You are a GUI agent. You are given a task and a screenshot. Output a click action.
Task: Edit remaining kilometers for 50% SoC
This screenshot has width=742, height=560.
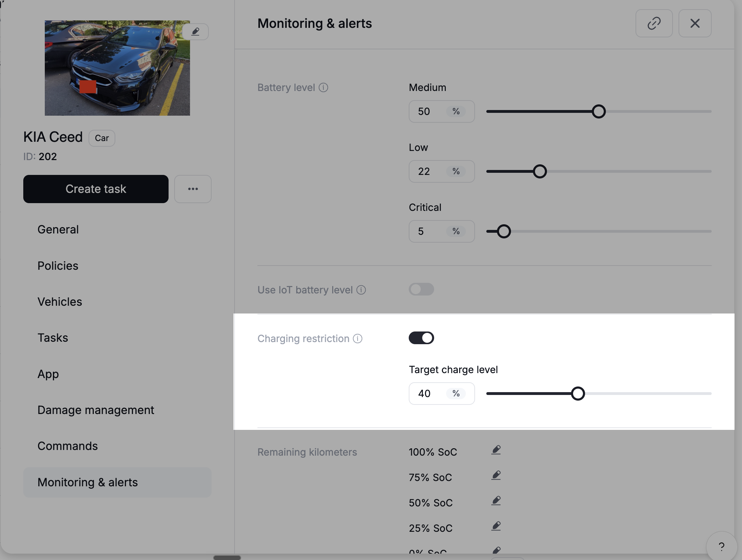pos(496,501)
